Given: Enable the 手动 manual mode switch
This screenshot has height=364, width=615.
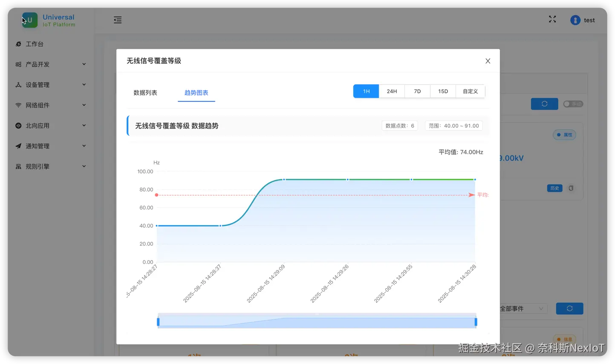Looking at the screenshot, I should (573, 103).
